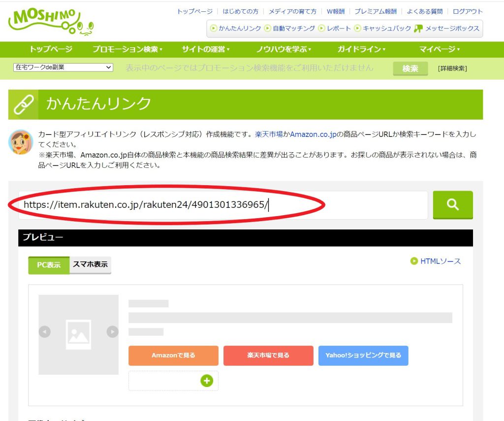Viewport: 504px width, 421px height.
Task: Click the green magnifier search button
Action: click(x=453, y=205)
